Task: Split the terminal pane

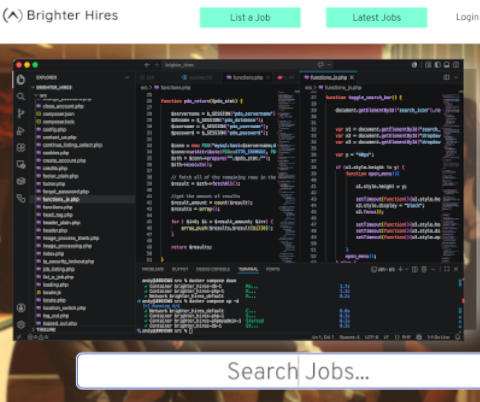Action: tap(415, 269)
